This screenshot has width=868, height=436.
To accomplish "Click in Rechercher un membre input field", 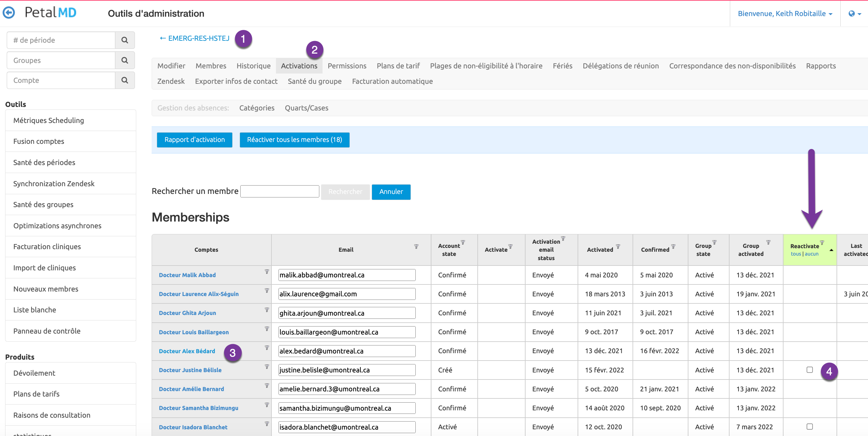I will (279, 192).
